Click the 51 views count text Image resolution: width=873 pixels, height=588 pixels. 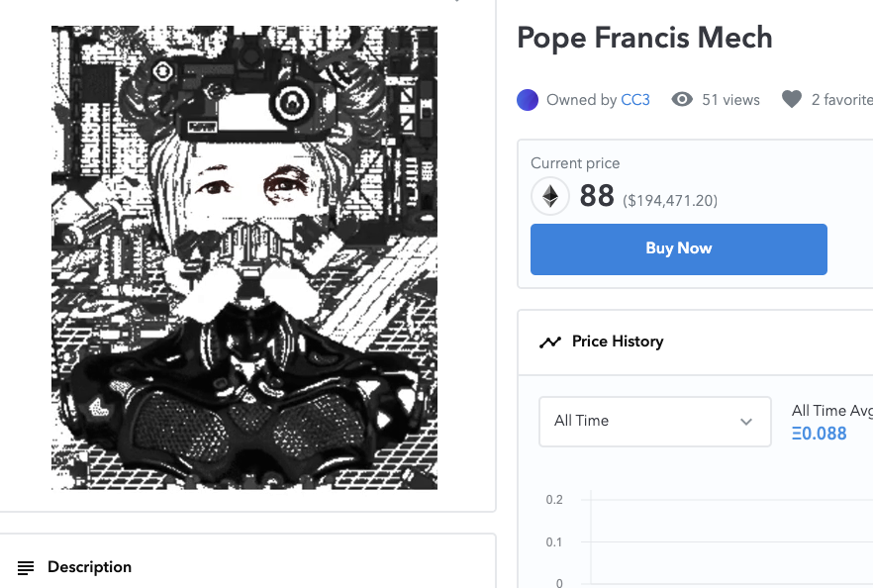click(730, 100)
